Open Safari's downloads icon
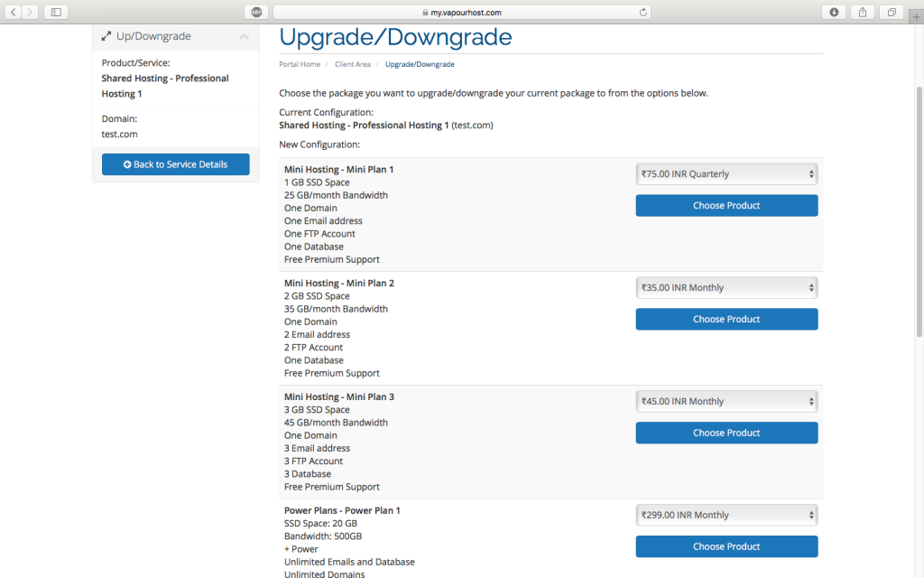 834,12
